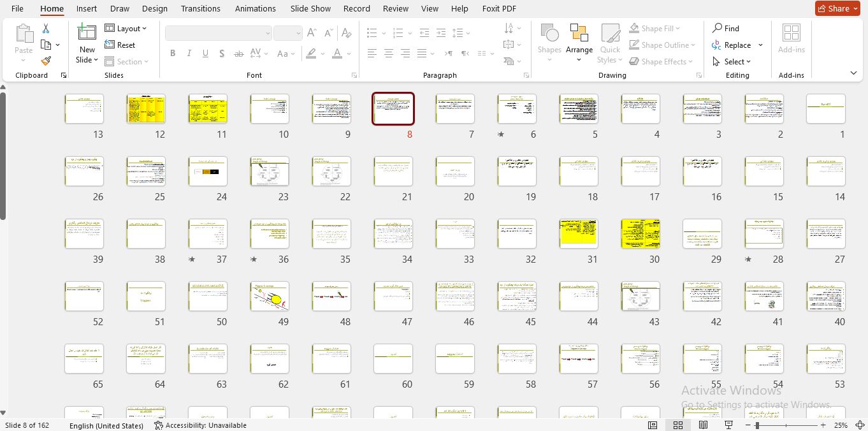Image resolution: width=868 pixels, height=431 pixels.
Task: Click the Decrease Font Size icon
Action: click(329, 33)
